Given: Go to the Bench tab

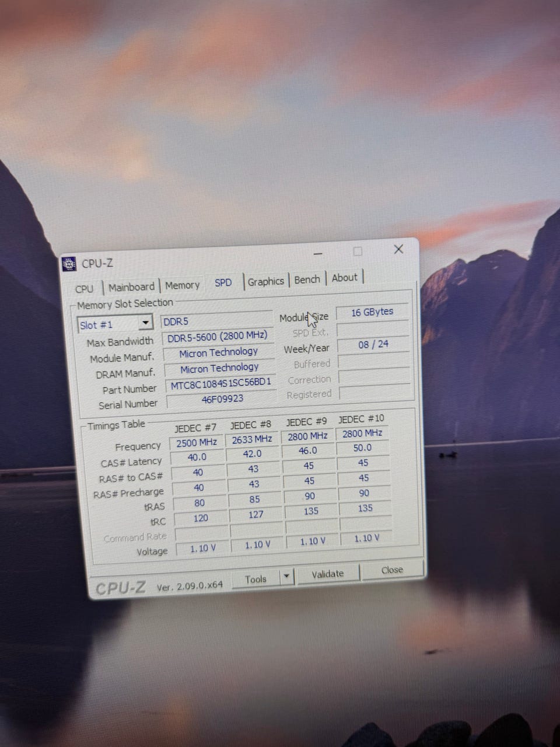Looking at the screenshot, I should pos(307,280).
